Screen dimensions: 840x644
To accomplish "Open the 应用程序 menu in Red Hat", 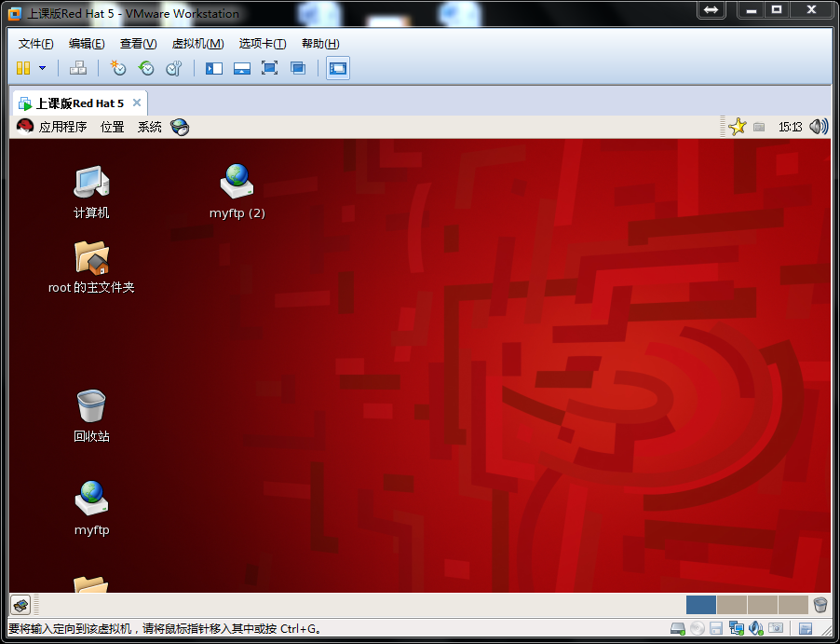I will [x=62, y=127].
